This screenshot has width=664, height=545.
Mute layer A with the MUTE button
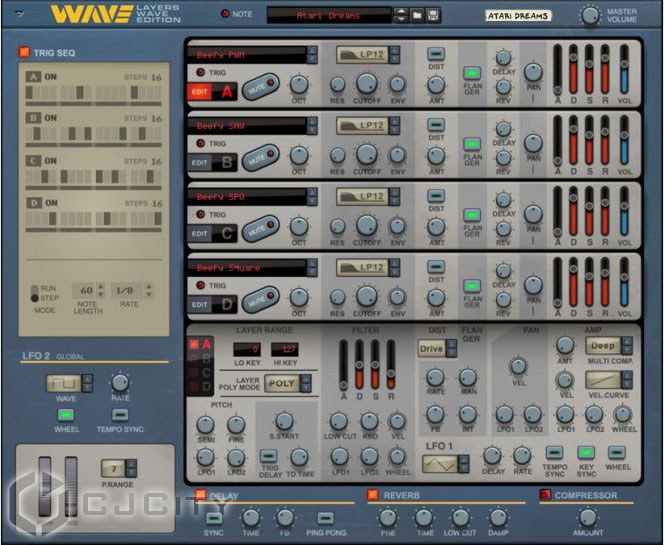pyautogui.click(x=260, y=87)
